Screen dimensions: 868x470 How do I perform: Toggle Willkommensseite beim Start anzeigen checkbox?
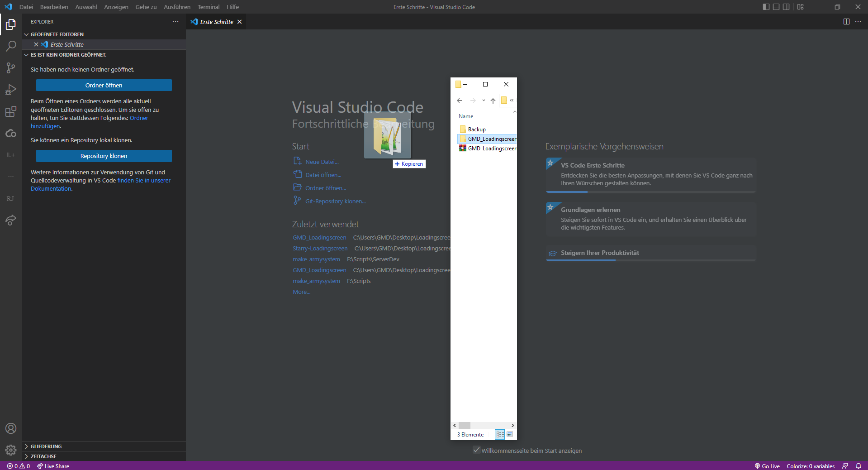(x=476, y=450)
